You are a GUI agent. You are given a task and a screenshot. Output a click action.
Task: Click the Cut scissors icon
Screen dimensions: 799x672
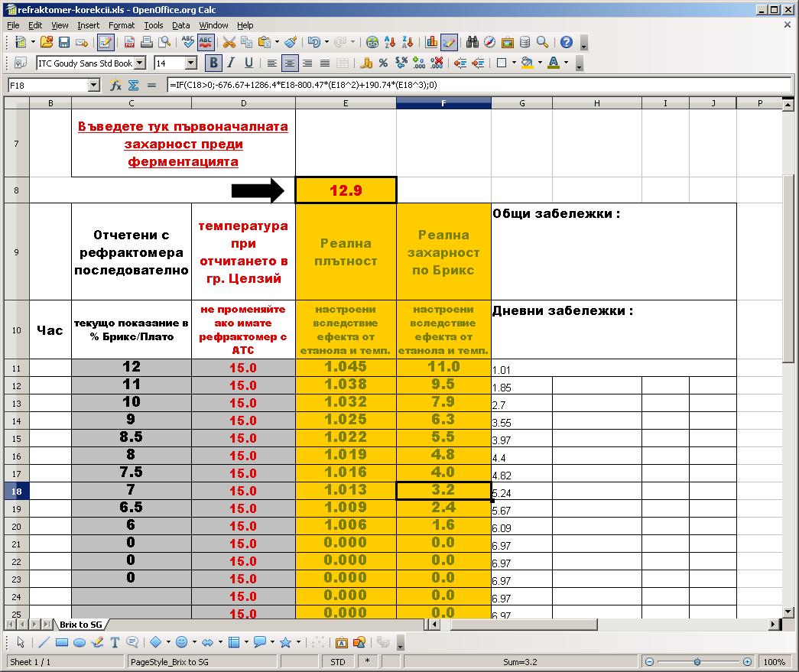(229, 42)
